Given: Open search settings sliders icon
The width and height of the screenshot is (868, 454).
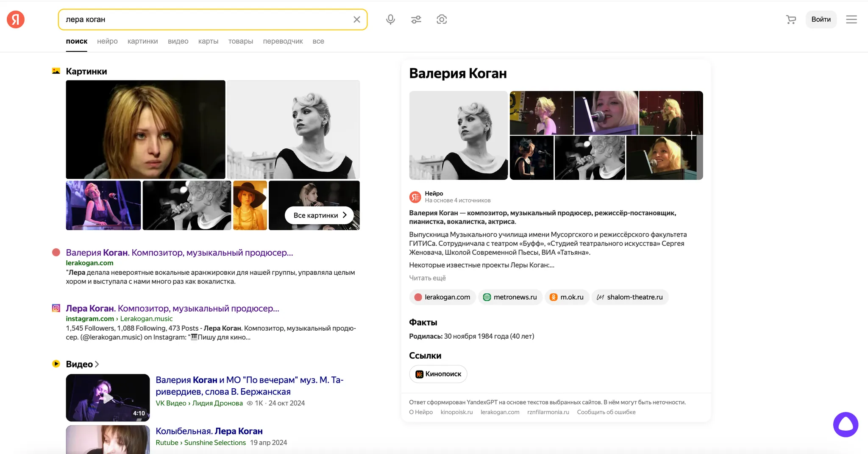Looking at the screenshot, I should (416, 19).
